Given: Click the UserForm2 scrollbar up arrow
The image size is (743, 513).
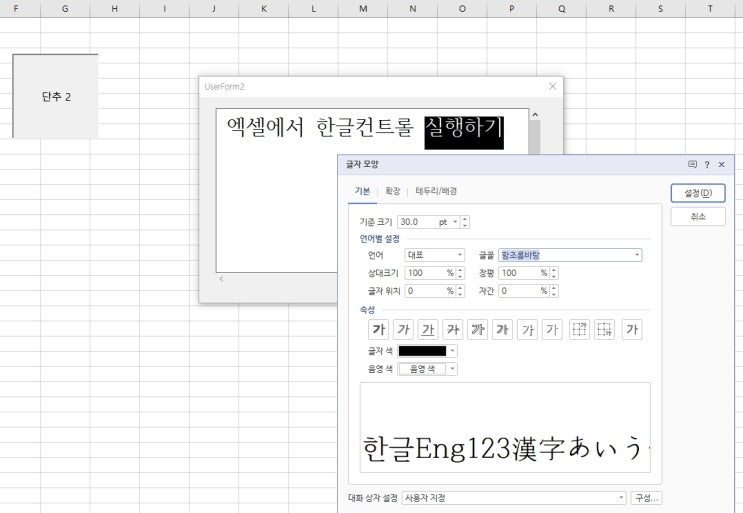Looking at the screenshot, I should coord(535,115).
